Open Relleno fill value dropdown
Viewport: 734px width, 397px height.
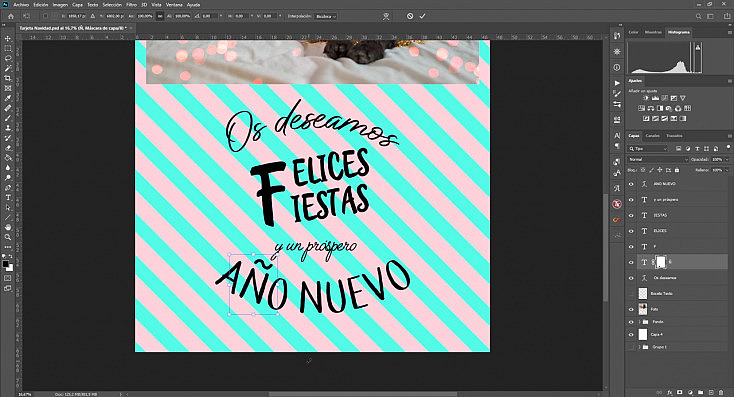tap(727, 170)
